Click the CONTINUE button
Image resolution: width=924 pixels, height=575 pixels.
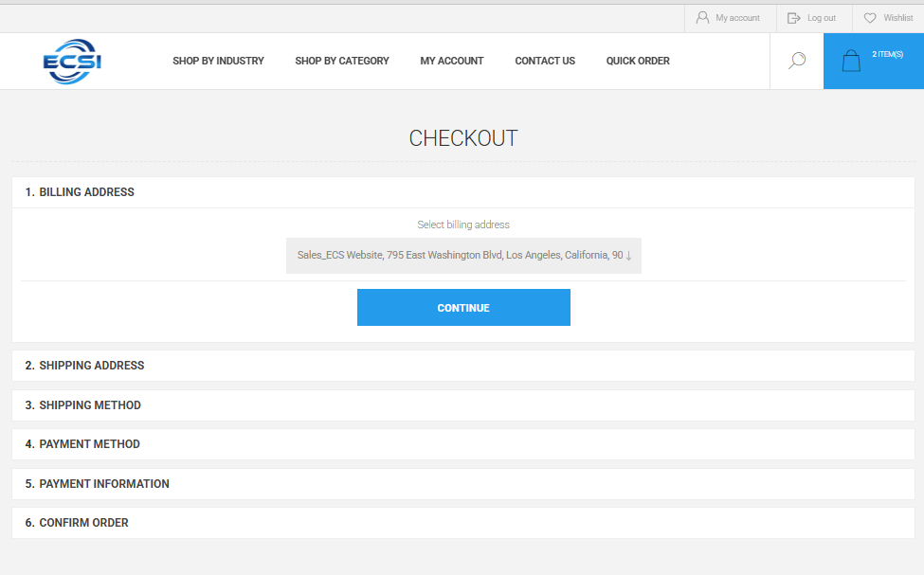[463, 307]
